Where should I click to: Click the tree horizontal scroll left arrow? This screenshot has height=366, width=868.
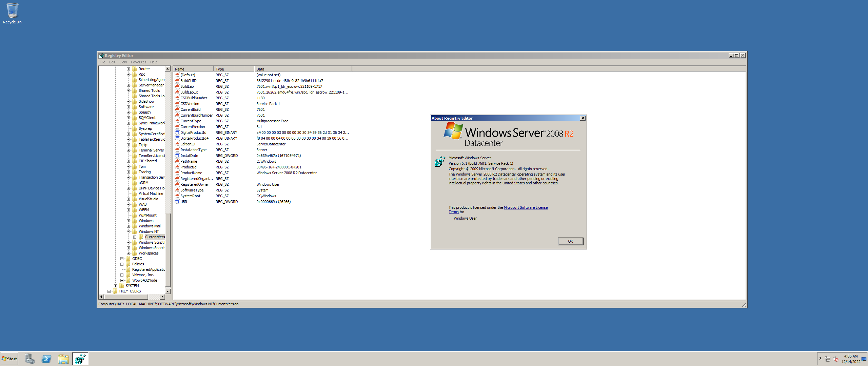(x=101, y=297)
